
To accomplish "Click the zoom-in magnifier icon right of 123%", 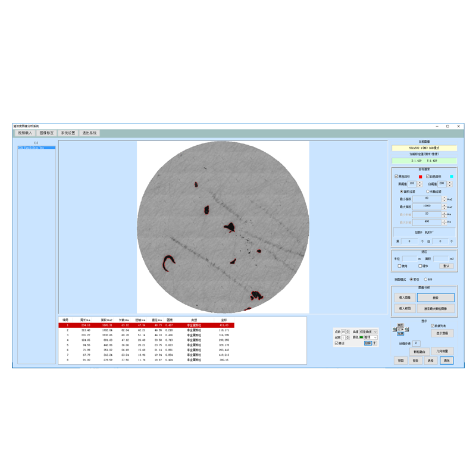I will [x=407, y=330].
